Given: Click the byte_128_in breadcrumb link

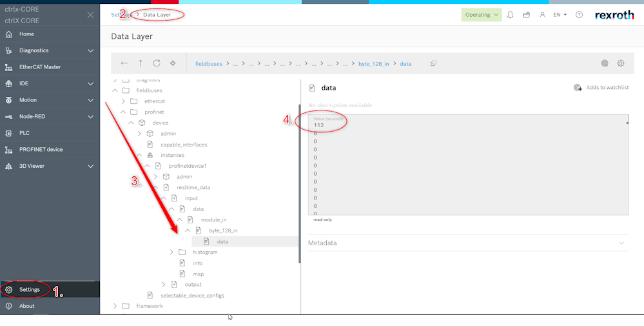Looking at the screenshot, I should [374, 64].
